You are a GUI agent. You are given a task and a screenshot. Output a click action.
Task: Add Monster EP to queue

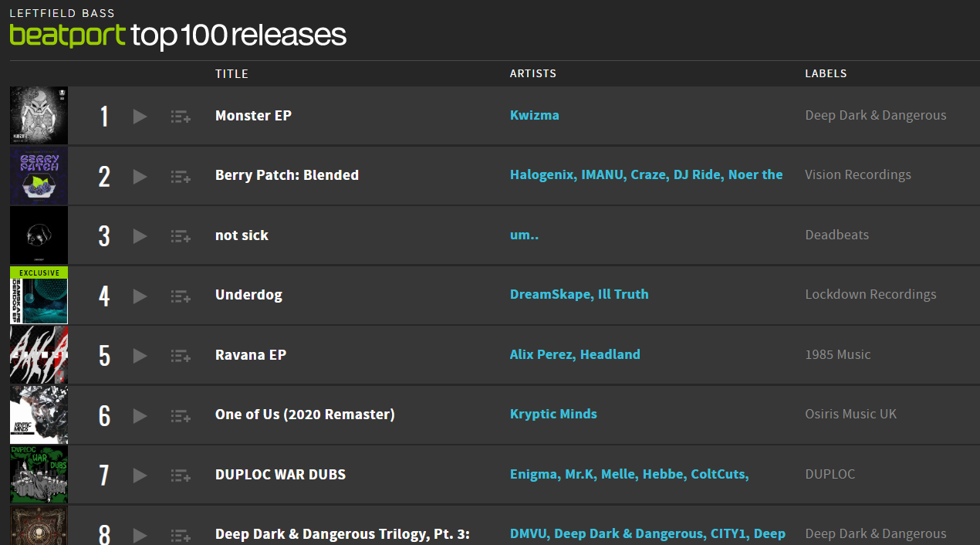pyautogui.click(x=181, y=117)
